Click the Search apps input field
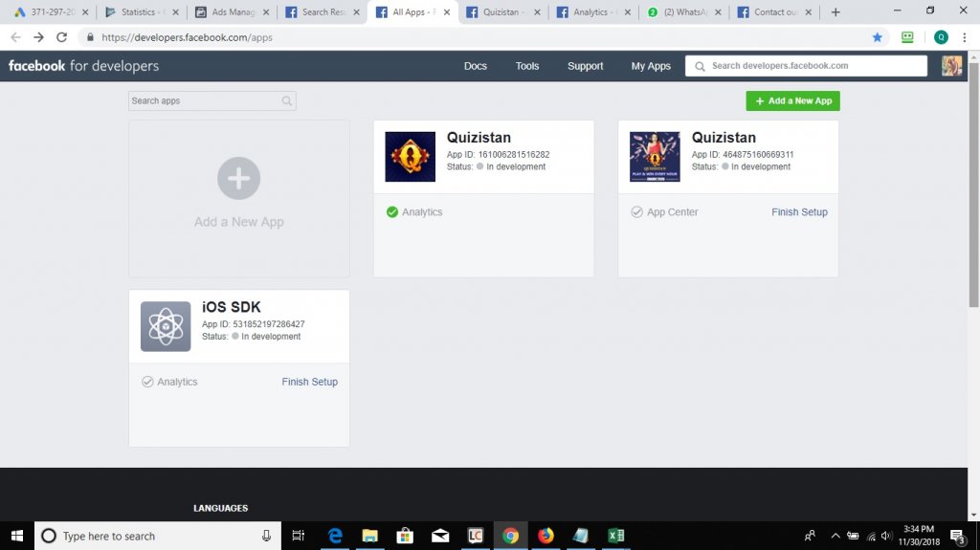 (x=212, y=100)
